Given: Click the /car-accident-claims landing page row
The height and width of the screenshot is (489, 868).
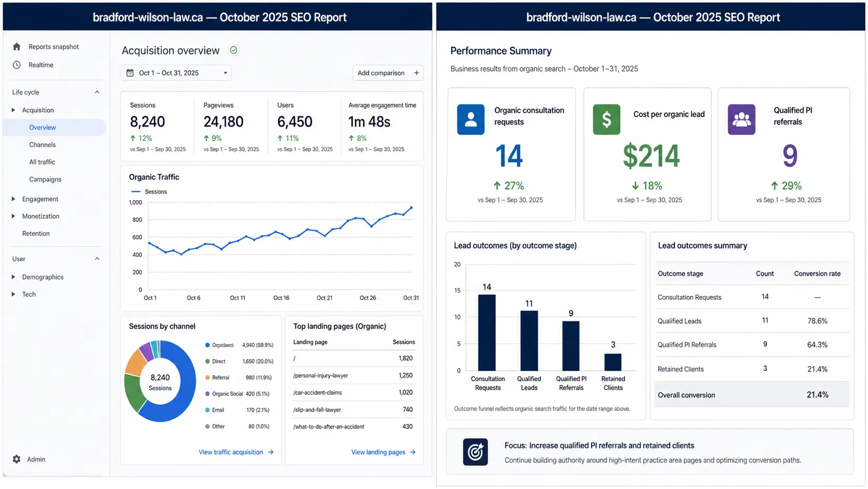Looking at the screenshot, I should pyautogui.click(x=353, y=393).
